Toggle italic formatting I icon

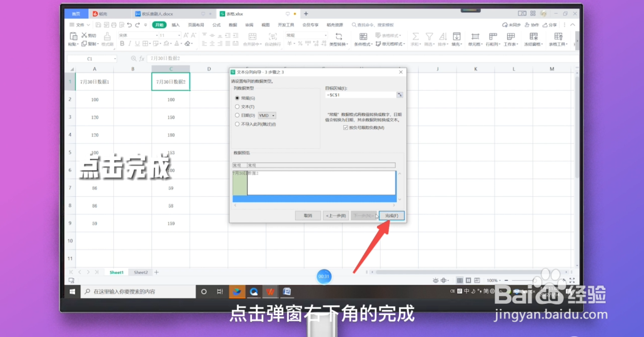pyautogui.click(x=129, y=44)
